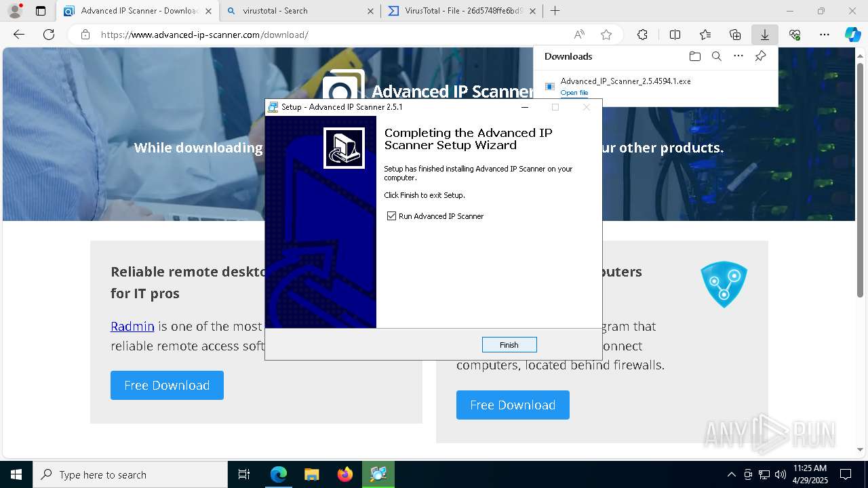Click Read aloud icon in address bar

pyautogui.click(x=579, y=35)
